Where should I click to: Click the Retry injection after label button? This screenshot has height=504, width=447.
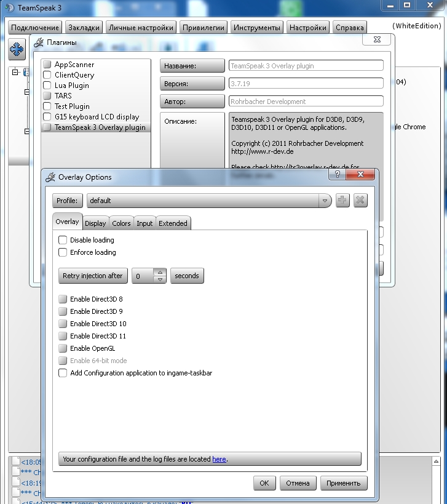tap(93, 276)
